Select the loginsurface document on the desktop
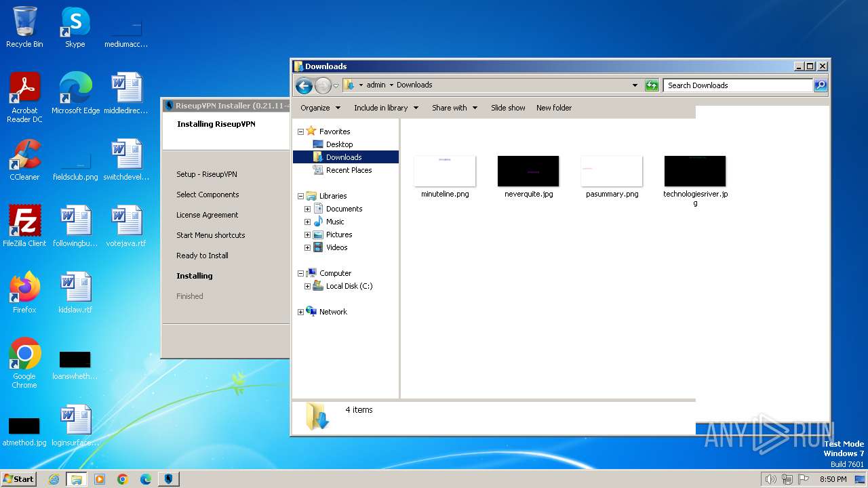The width and height of the screenshot is (868, 488). pyautogui.click(x=75, y=426)
